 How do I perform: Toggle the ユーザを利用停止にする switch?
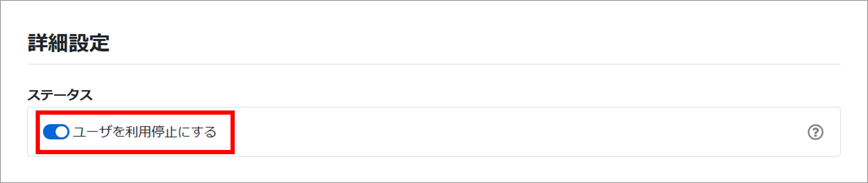(x=56, y=132)
